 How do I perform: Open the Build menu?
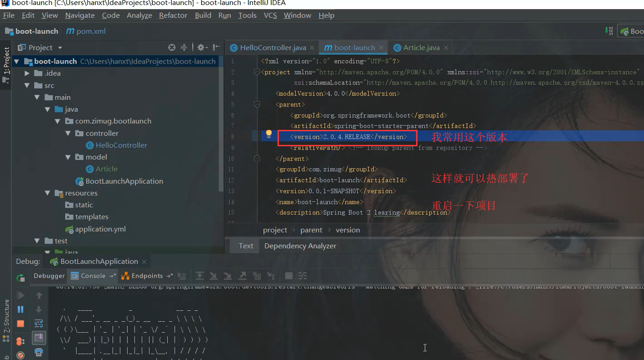pos(203,15)
